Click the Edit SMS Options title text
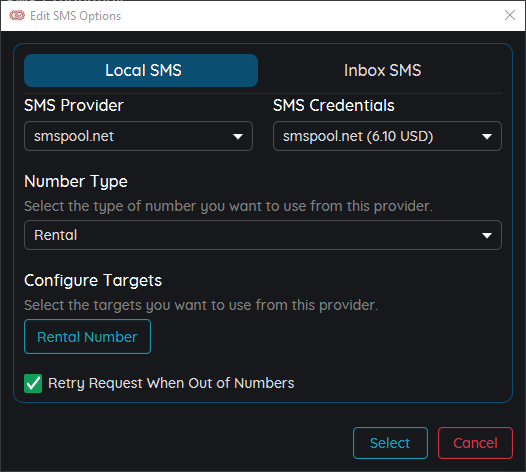Viewport: 526px width, 472px height. [x=75, y=16]
